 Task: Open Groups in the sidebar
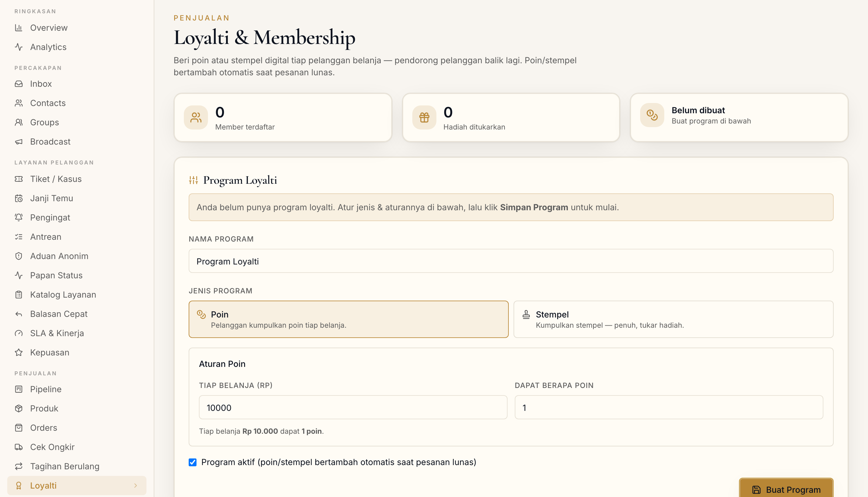(77, 122)
